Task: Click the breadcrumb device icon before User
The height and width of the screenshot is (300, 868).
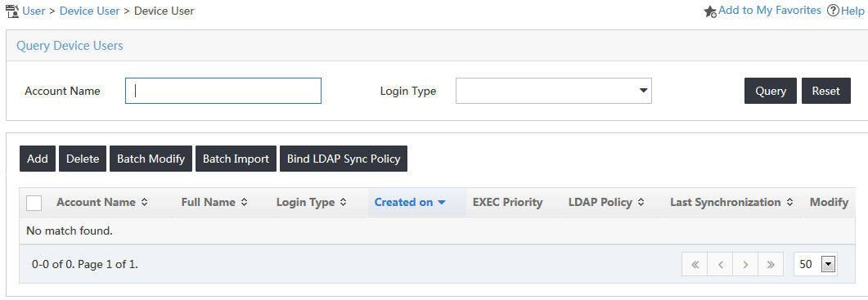Action: click(x=11, y=11)
